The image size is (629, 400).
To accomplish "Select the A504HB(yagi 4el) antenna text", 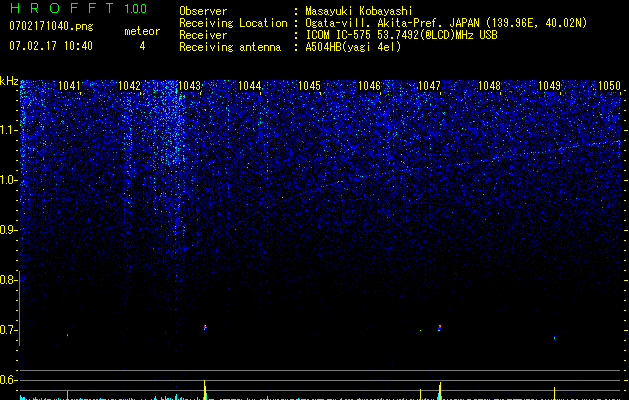I will point(353,47).
